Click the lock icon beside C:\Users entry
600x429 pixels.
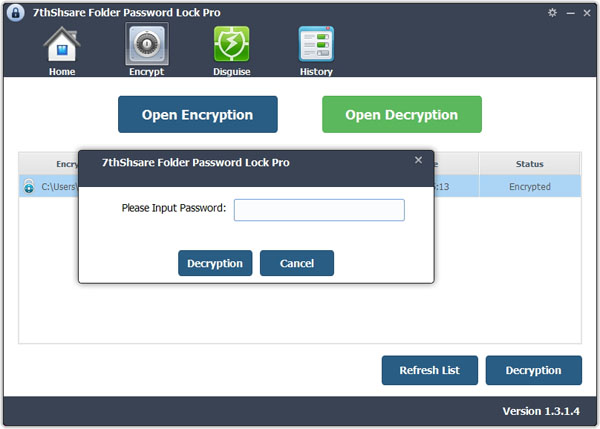(29, 186)
